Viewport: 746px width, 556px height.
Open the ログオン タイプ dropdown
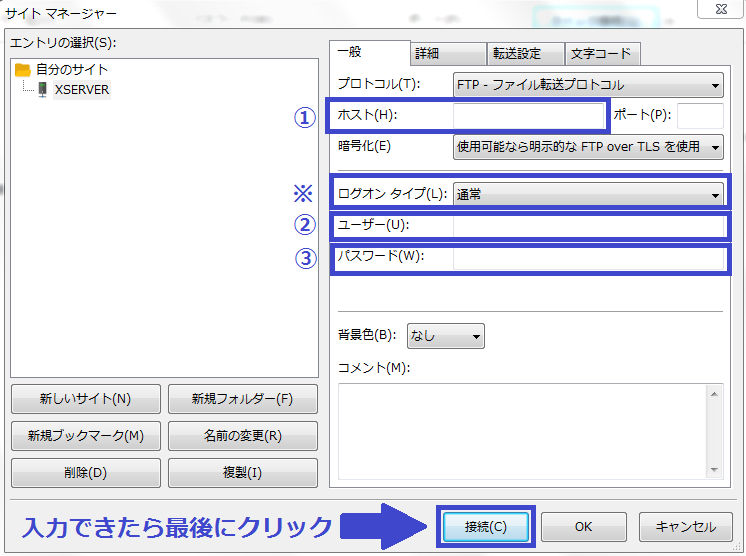tap(588, 194)
